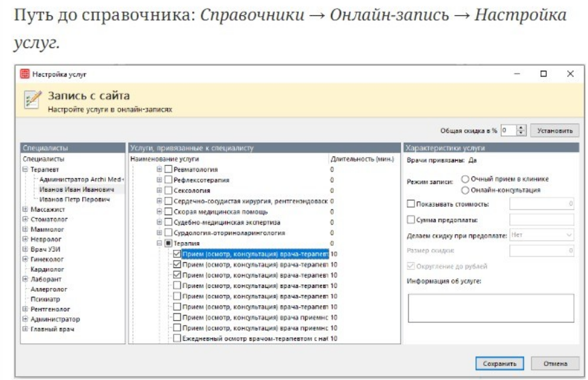
Task: Expand the Массажист specialist node
Action: click(x=25, y=209)
